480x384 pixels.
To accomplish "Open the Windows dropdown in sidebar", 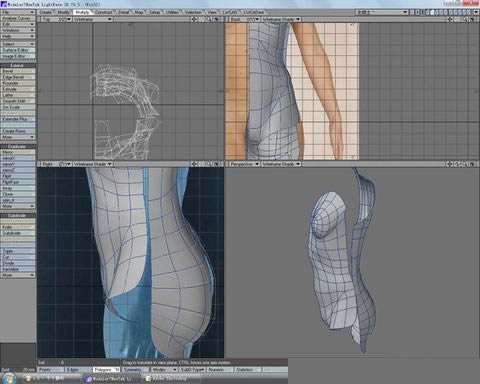I will tap(18, 30).
